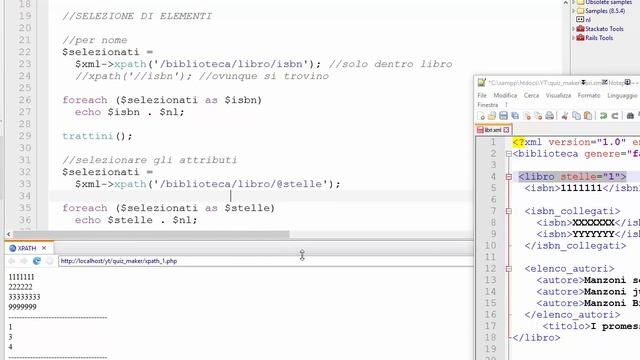Click the Notepad++ application icon in title bar

tap(482, 83)
